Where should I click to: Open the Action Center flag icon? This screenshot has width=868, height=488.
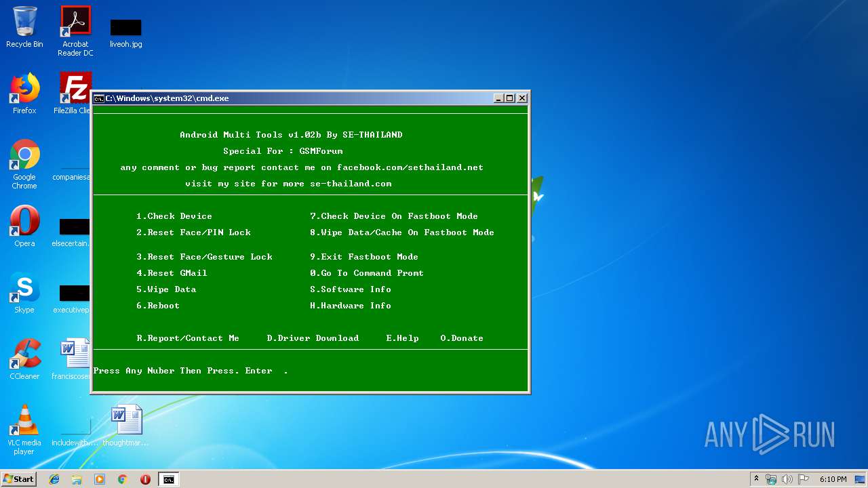804,479
